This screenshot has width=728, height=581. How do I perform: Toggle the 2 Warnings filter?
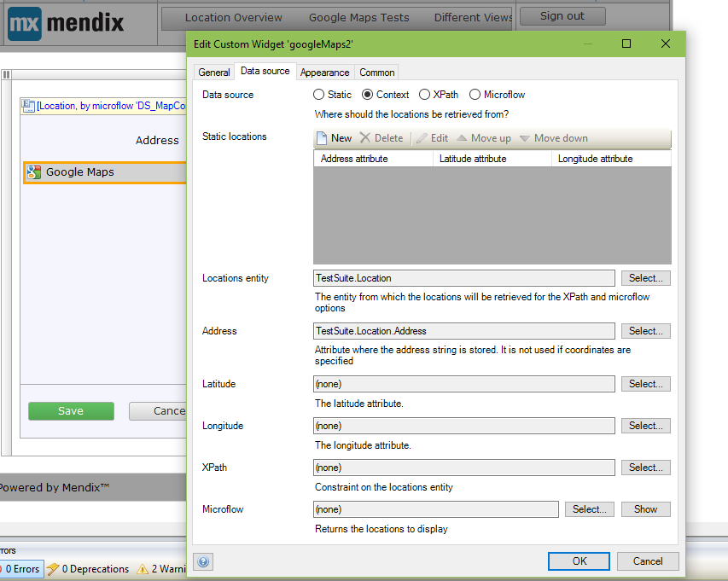tap(161, 569)
